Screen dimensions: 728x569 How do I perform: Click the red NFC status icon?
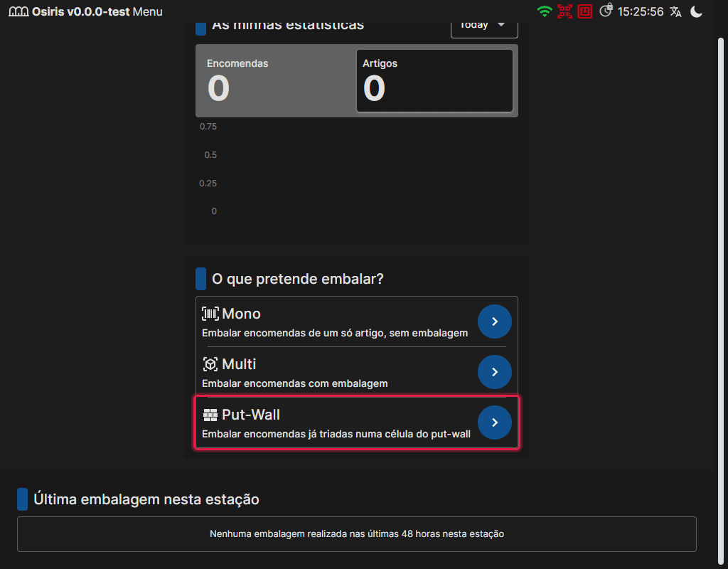(x=584, y=11)
